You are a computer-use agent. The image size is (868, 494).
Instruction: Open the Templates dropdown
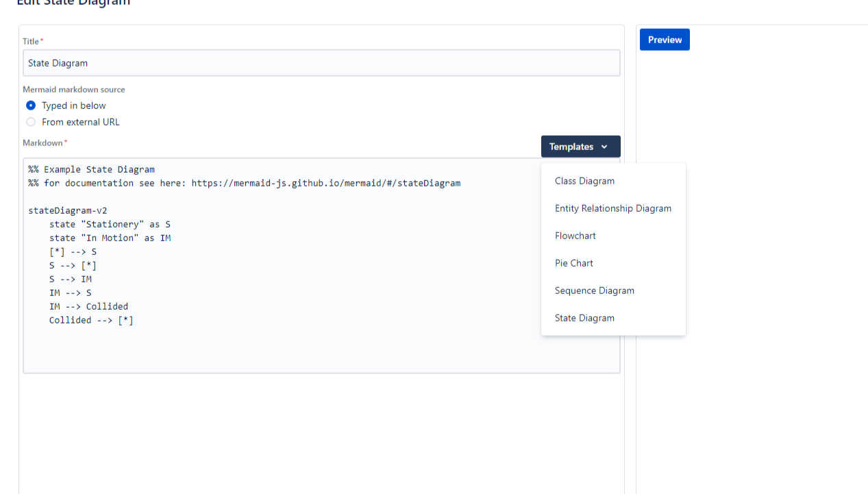click(x=580, y=147)
